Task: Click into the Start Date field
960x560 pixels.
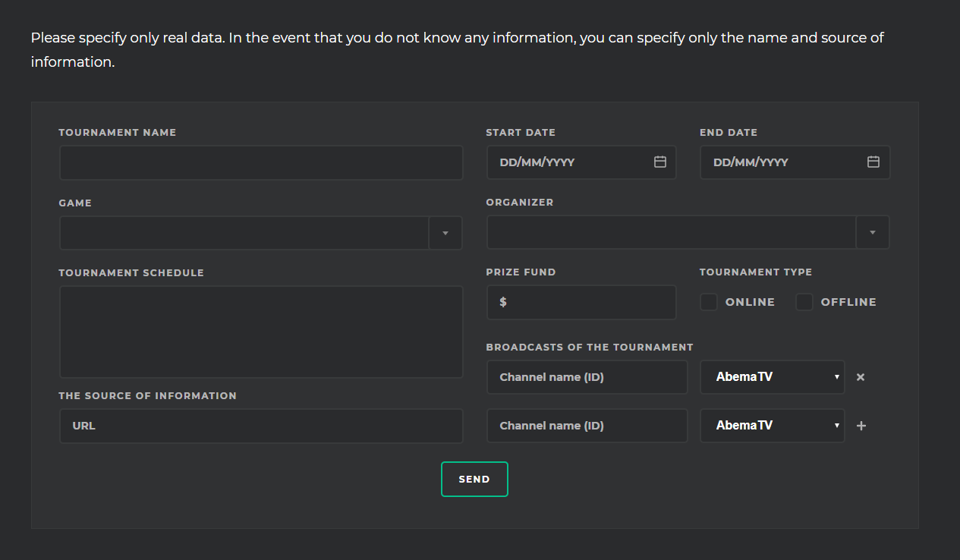Action: [569, 162]
